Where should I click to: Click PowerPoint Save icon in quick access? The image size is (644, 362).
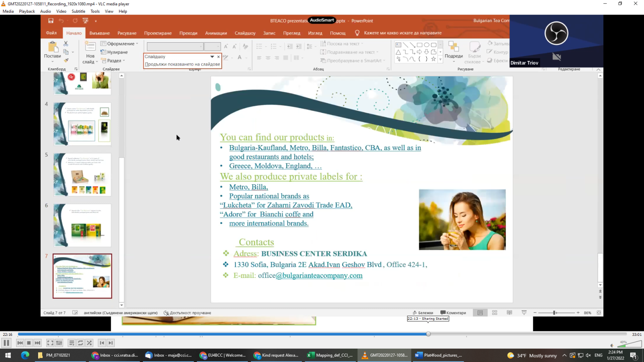[51, 21]
